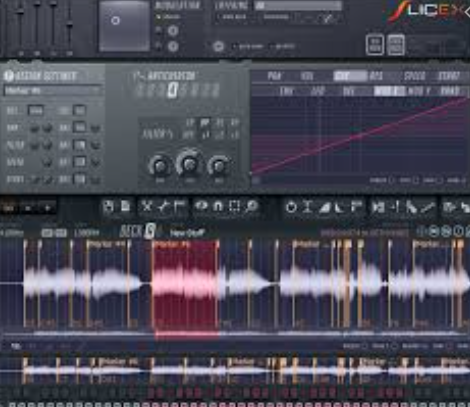This screenshot has width=470, height=407.
Task: Click the plus button at toolbar left
Action: (47, 208)
